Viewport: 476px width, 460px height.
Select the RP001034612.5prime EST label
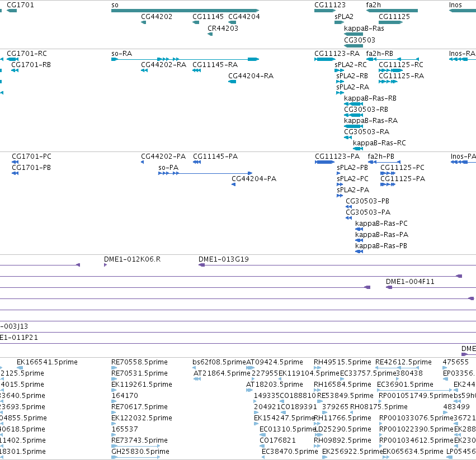[416, 440]
